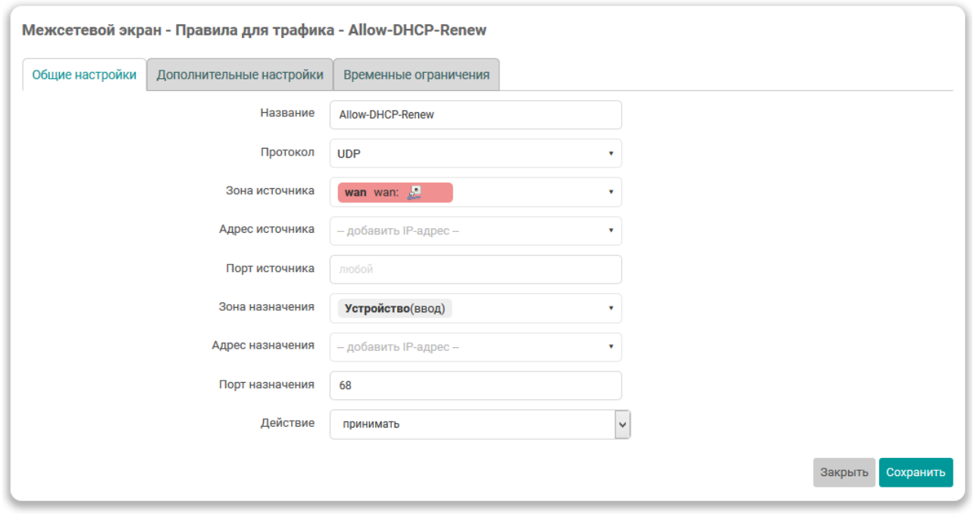Switch to the Общие настройки tab

(84, 75)
